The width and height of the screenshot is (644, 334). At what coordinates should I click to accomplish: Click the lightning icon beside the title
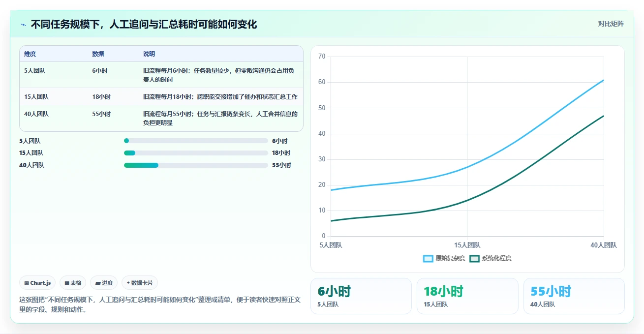point(24,25)
